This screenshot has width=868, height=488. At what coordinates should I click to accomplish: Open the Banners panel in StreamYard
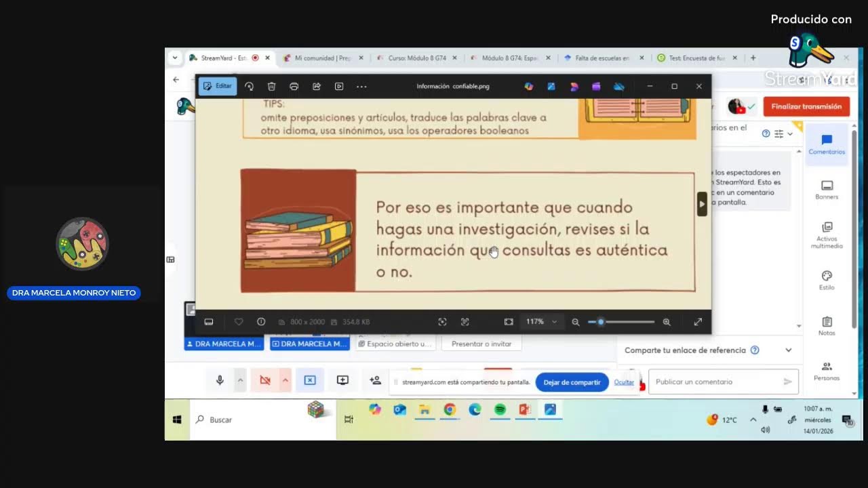(827, 190)
